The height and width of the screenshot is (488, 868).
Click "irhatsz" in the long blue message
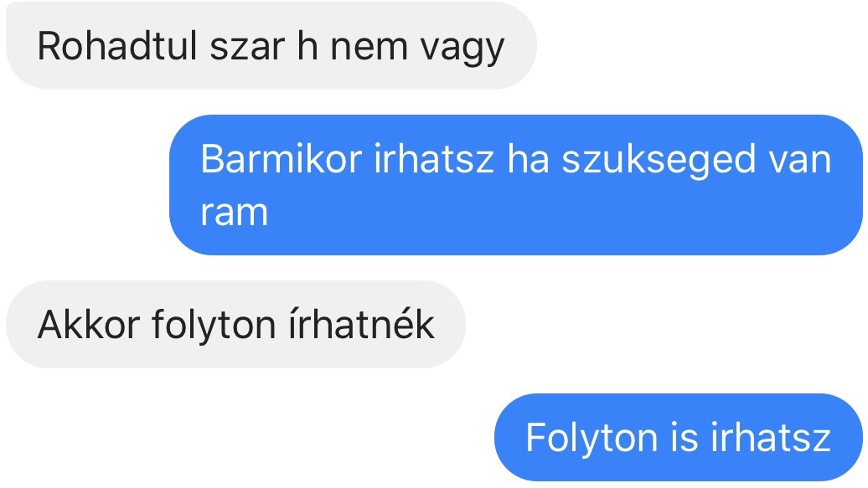(434, 159)
